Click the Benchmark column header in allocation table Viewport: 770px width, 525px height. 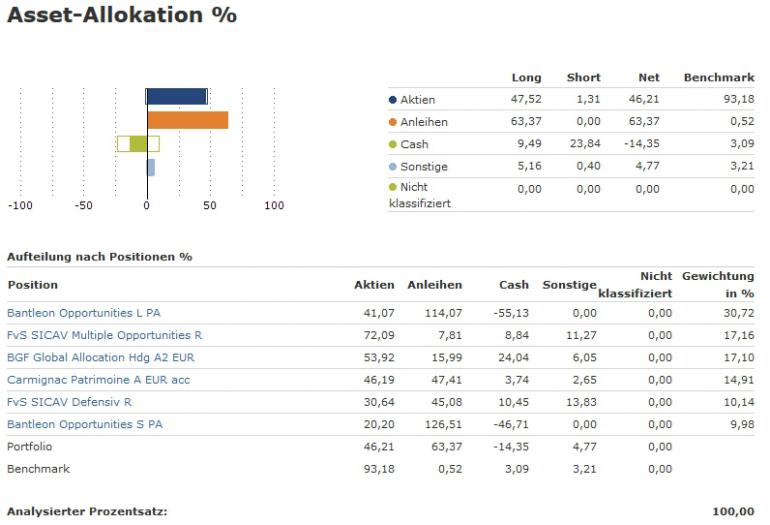tap(718, 77)
